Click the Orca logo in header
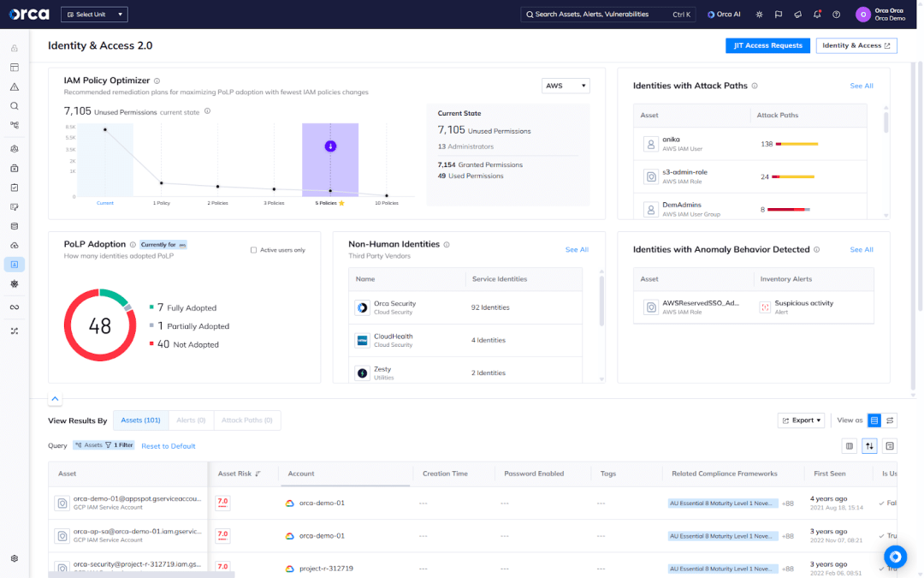The width and height of the screenshot is (924, 578). coord(29,15)
